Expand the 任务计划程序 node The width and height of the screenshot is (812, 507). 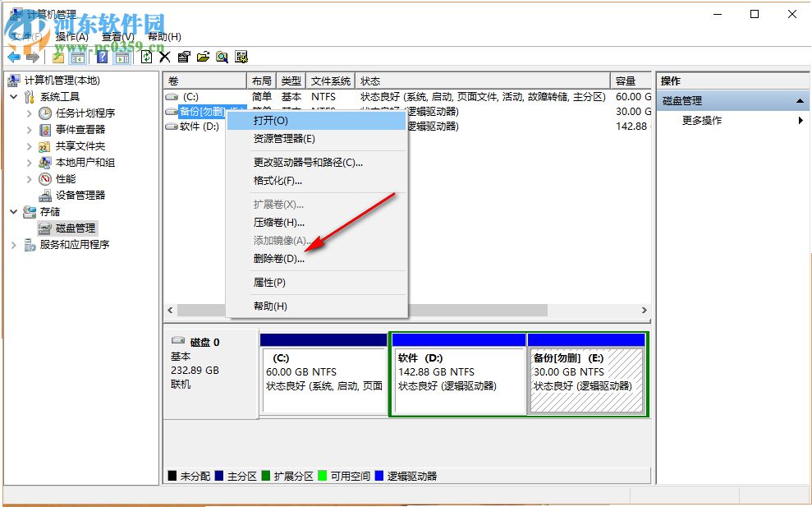(x=28, y=113)
